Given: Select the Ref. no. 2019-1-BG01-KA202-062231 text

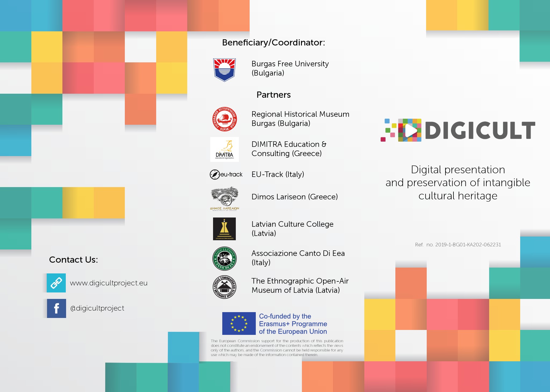Looking at the screenshot, I should tap(458, 245).
